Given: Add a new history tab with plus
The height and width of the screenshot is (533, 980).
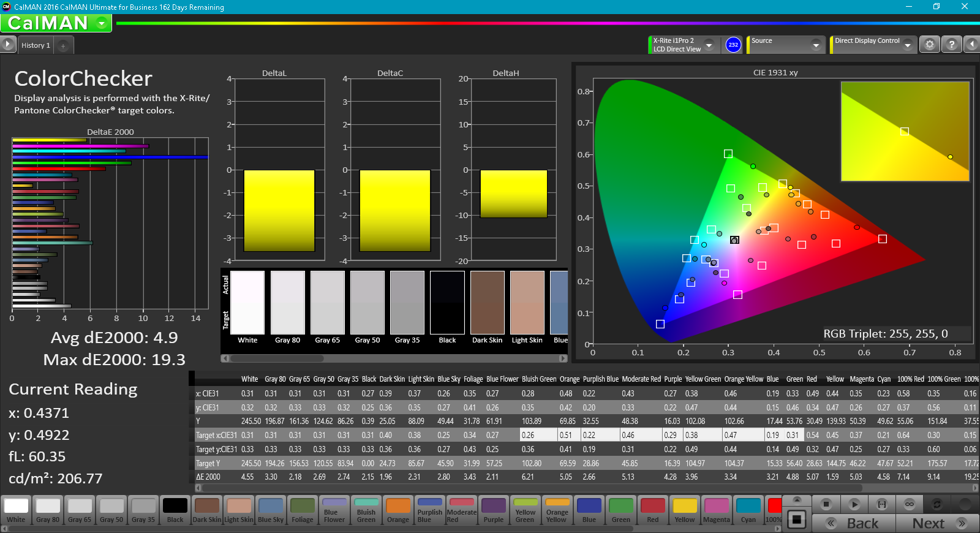Looking at the screenshot, I should click(x=62, y=45).
